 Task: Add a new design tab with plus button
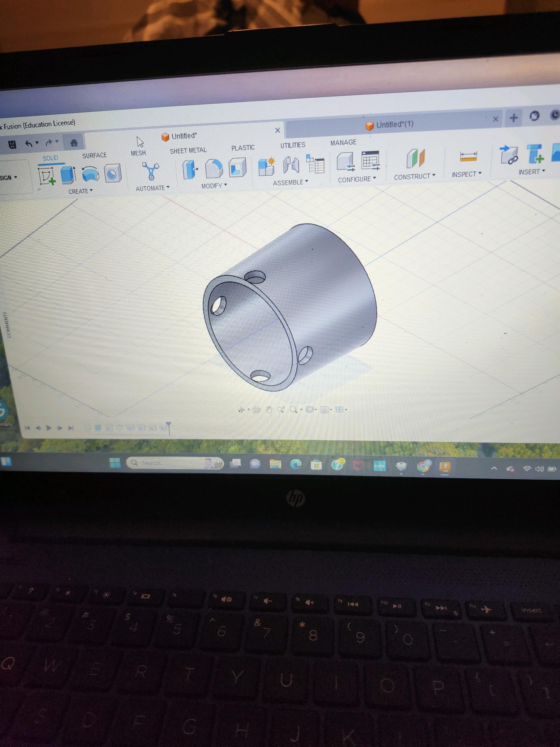click(513, 118)
